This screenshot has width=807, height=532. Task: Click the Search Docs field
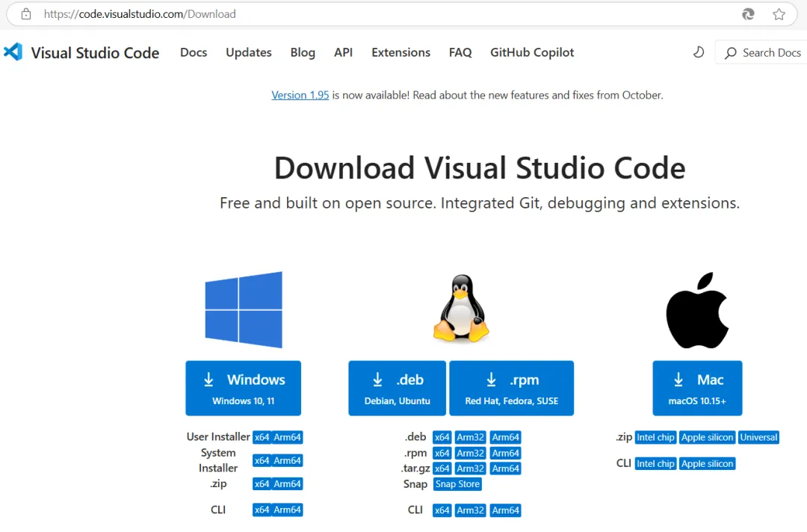pyautogui.click(x=761, y=52)
